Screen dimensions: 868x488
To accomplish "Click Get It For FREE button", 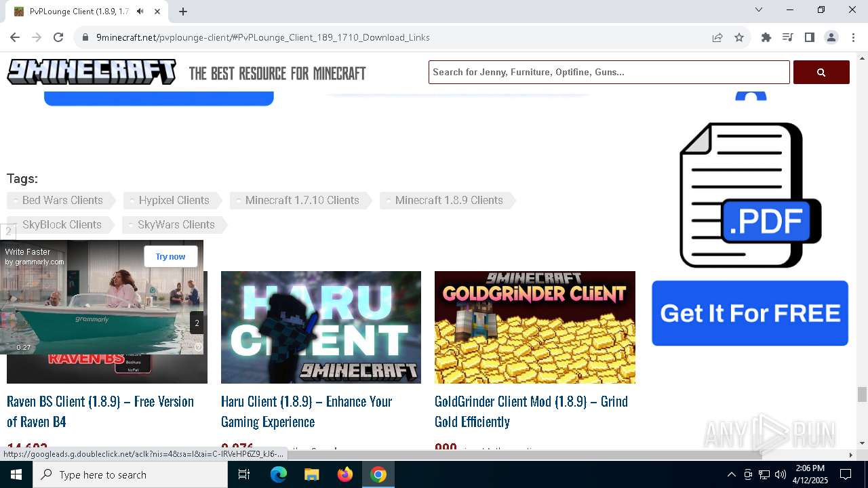I will (x=750, y=313).
